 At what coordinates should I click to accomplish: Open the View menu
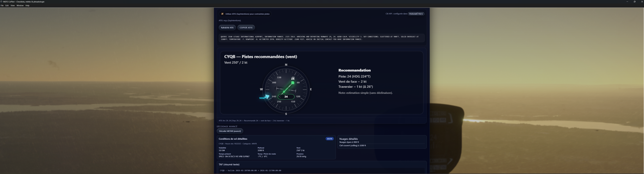(12, 6)
